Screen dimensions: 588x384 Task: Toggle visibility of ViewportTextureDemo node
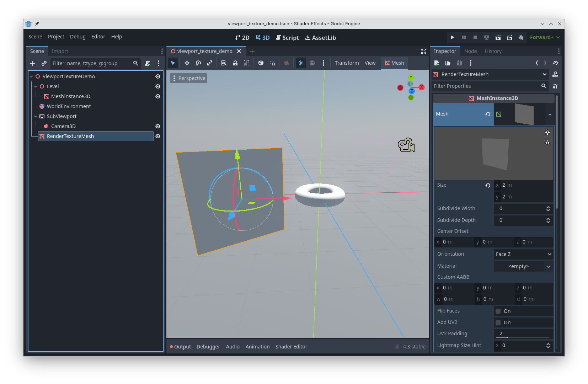(x=158, y=76)
